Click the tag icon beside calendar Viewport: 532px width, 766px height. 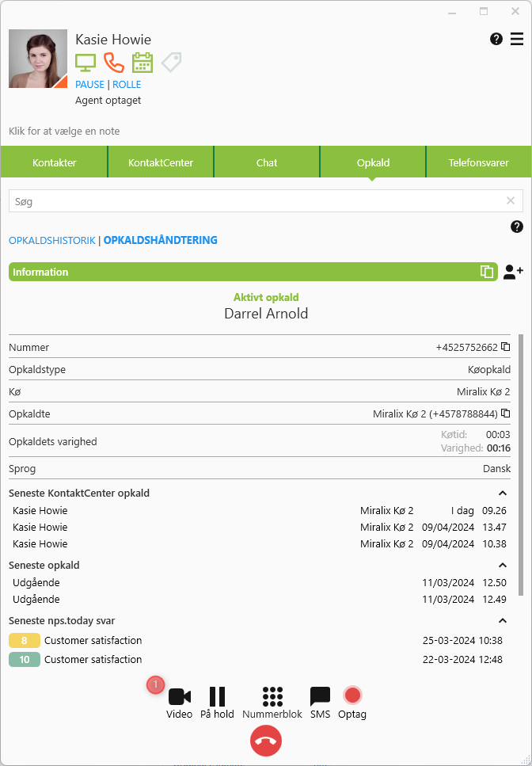click(171, 63)
